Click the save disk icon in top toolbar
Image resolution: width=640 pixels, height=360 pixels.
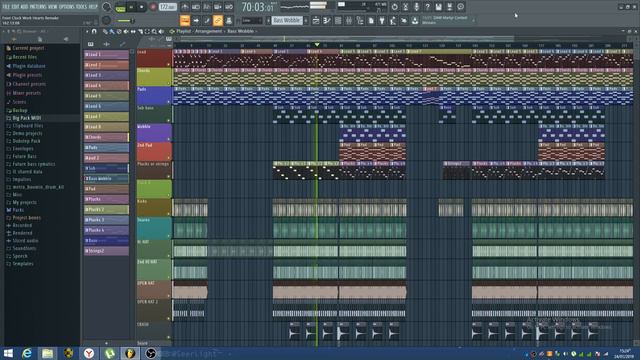coord(438,7)
